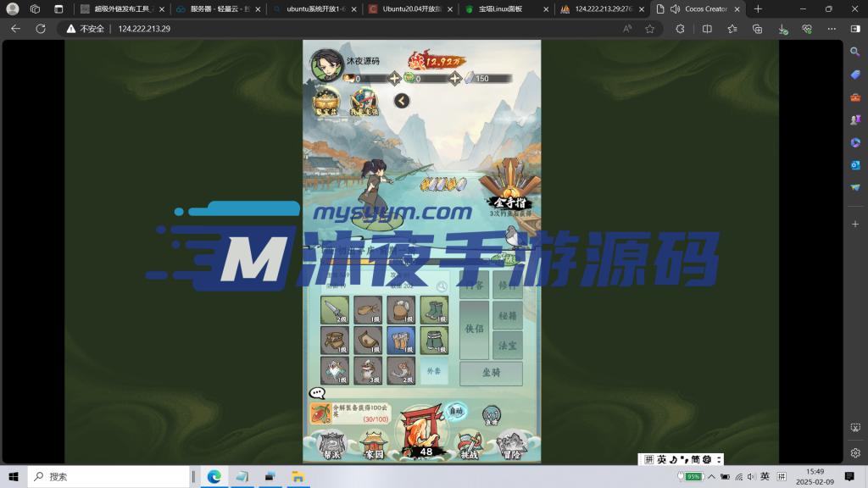This screenshot has height=488, width=868.
Task: Click the magnifier icon in stats panel
Action: (x=442, y=287)
